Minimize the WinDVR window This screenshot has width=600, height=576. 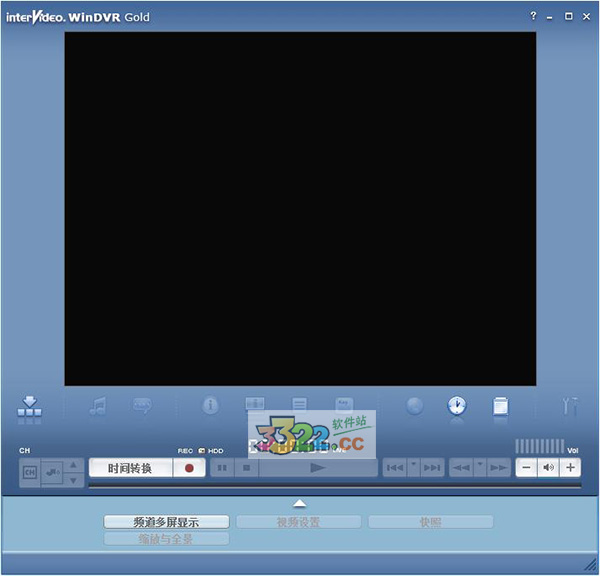(x=549, y=17)
